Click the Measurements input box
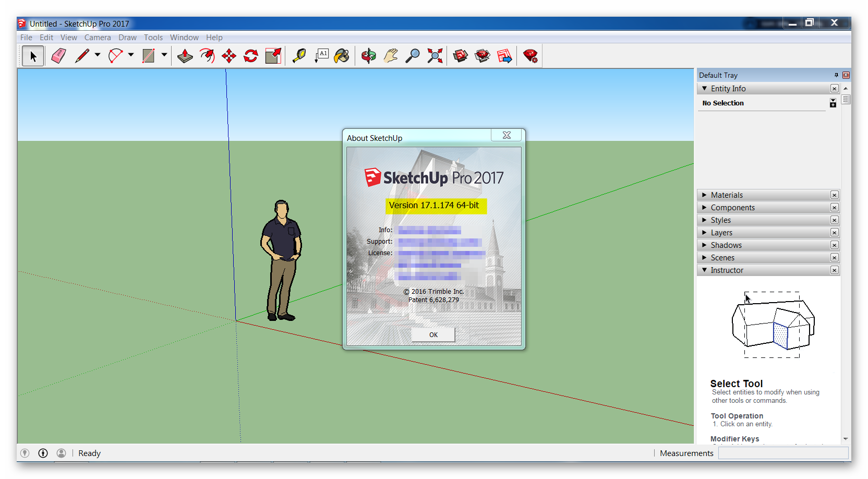 pos(782,453)
